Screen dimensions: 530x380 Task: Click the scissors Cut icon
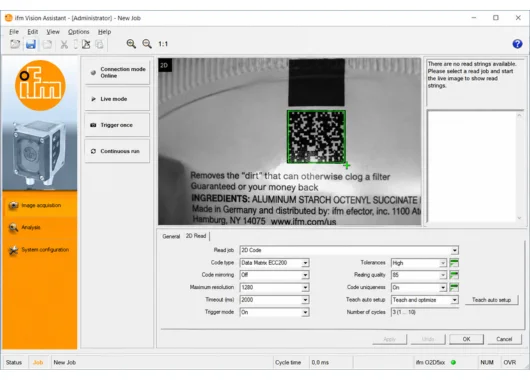point(64,44)
